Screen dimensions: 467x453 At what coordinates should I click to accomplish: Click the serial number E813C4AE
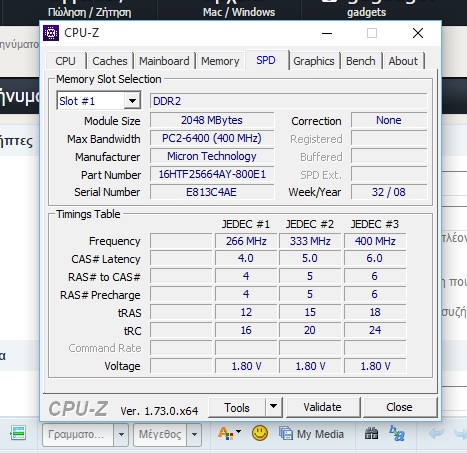click(212, 192)
